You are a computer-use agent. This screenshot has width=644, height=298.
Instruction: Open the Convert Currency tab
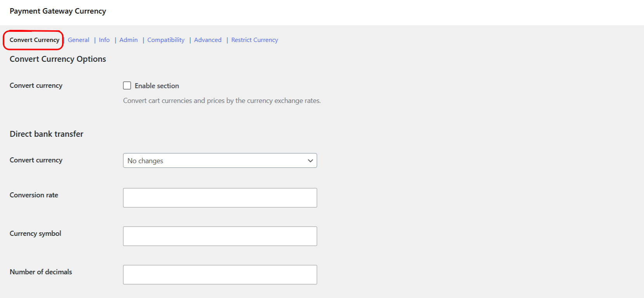coord(35,40)
